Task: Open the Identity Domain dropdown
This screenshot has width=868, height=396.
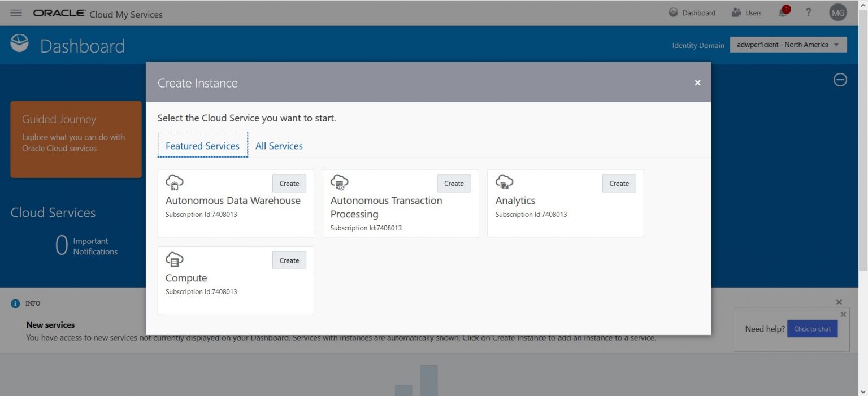Action: pyautogui.click(x=788, y=44)
